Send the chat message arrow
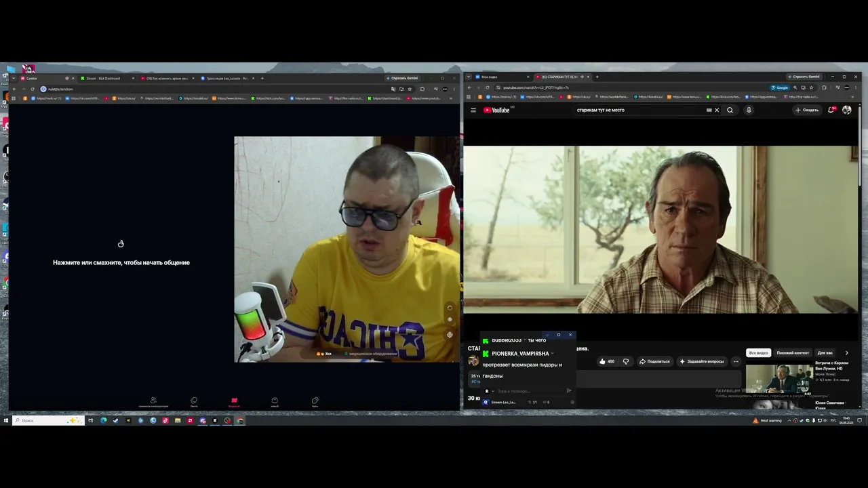 click(569, 391)
